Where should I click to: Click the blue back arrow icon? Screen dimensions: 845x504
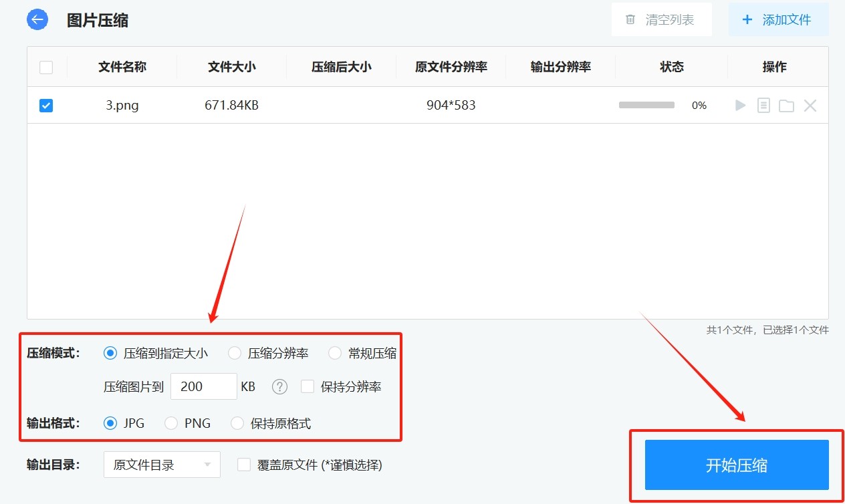tap(37, 19)
